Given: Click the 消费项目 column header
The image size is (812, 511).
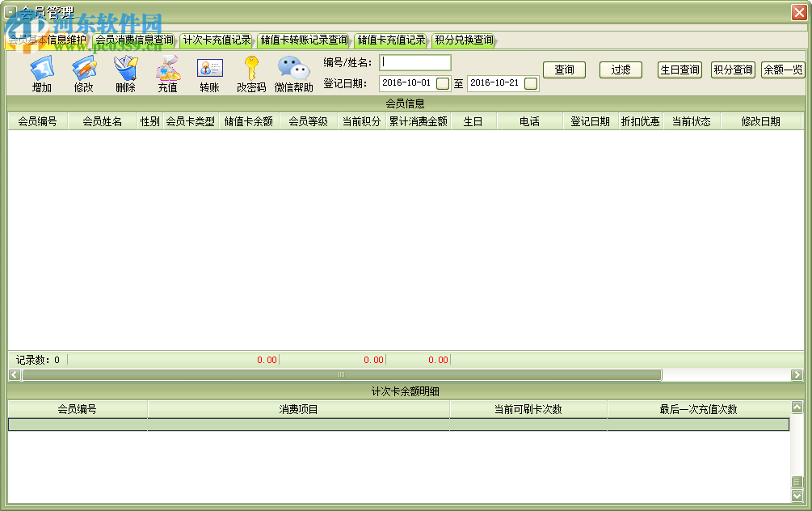Looking at the screenshot, I should click(299, 409).
